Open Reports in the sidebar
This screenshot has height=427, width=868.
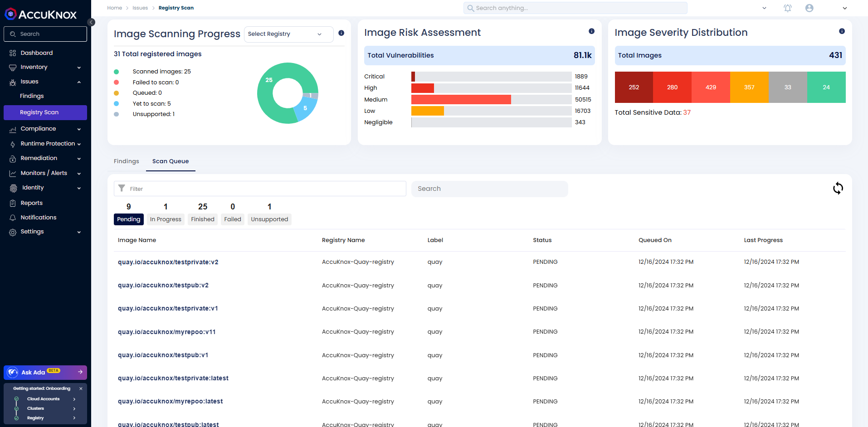coord(32,203)
